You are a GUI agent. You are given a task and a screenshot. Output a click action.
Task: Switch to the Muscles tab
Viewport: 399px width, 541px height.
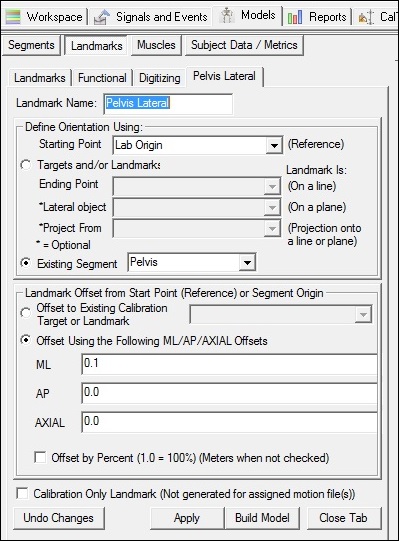[156, 45]
